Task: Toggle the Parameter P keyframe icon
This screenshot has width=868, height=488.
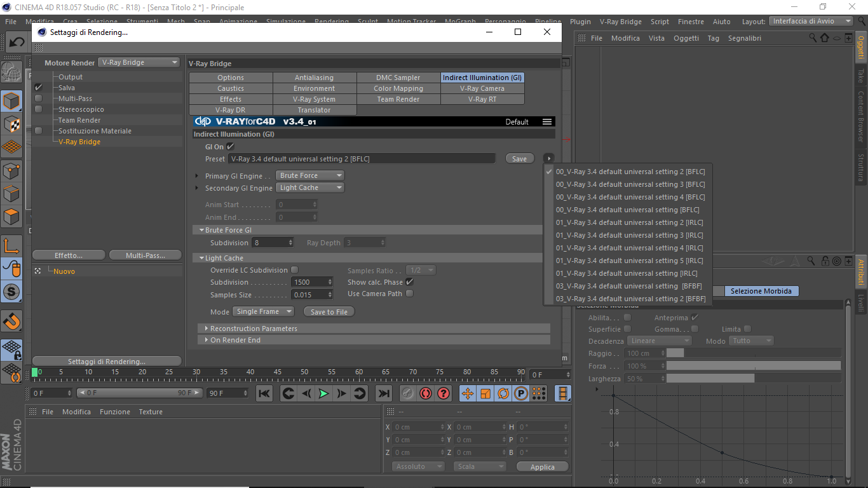Action: point(521,393)
